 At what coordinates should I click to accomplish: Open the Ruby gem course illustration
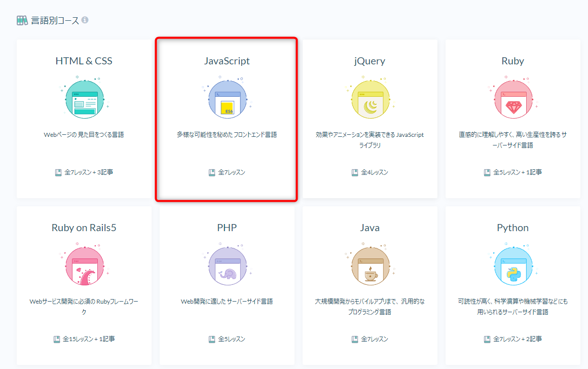513,98
